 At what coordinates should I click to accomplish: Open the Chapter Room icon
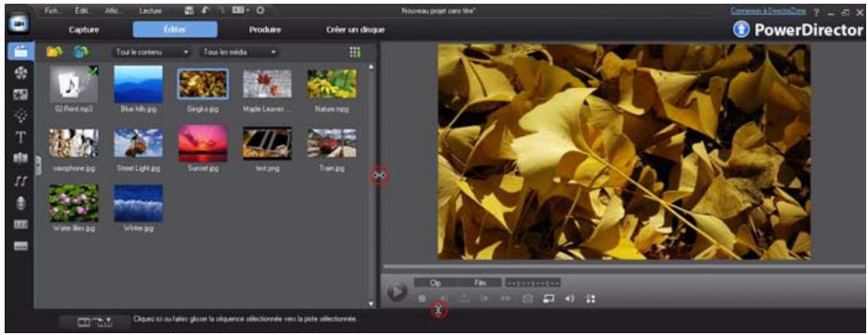(x=20, y=225)
